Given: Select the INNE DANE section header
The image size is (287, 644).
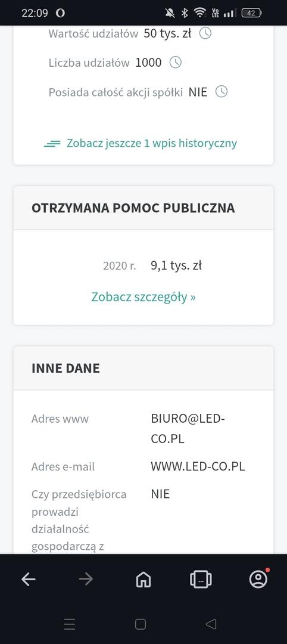Looking at the screenshot, I should (65, 368).
